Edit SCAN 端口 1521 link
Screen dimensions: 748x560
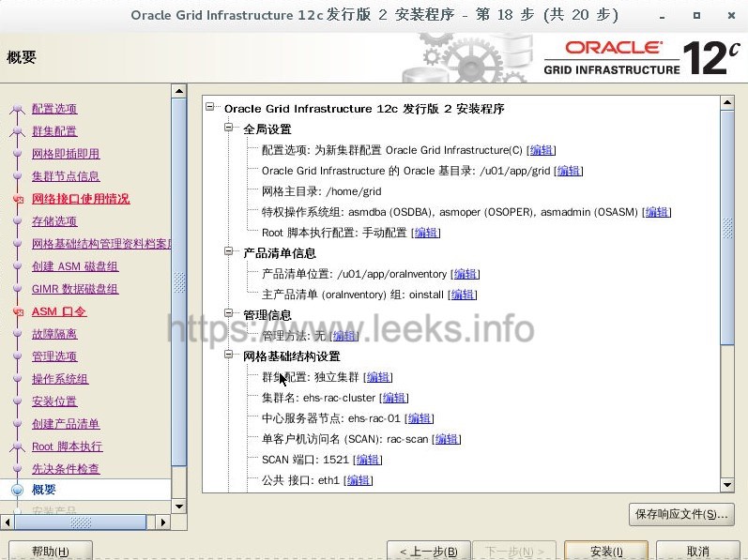(x=368, y=460)
